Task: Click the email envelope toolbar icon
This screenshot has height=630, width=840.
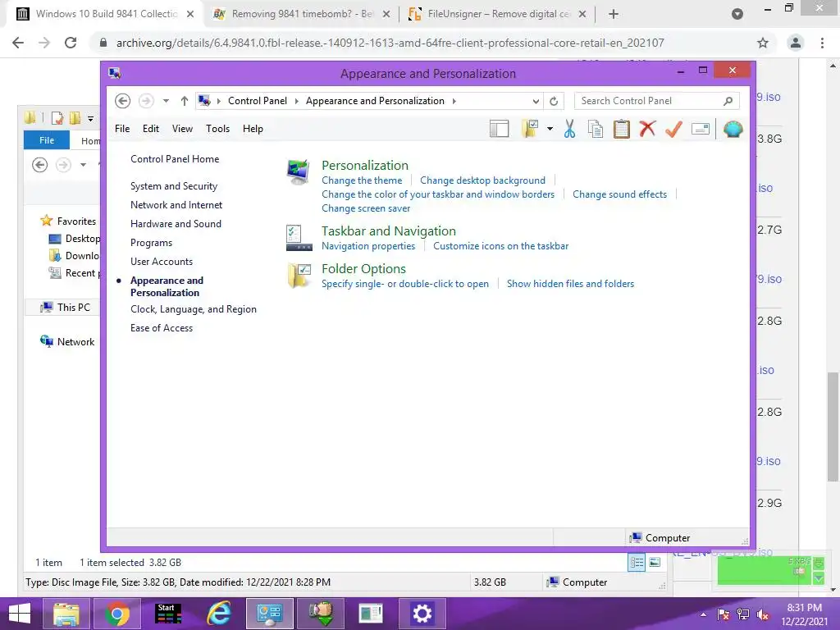Action: point(701,129)
